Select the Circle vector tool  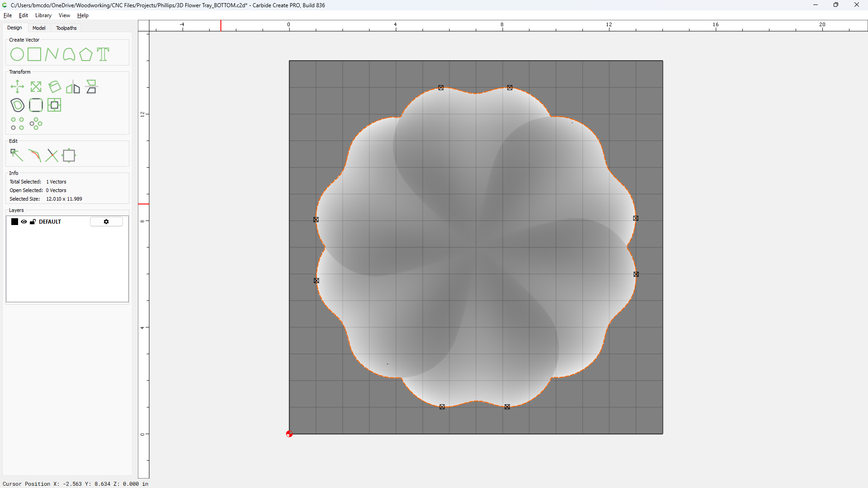point(17,54)
